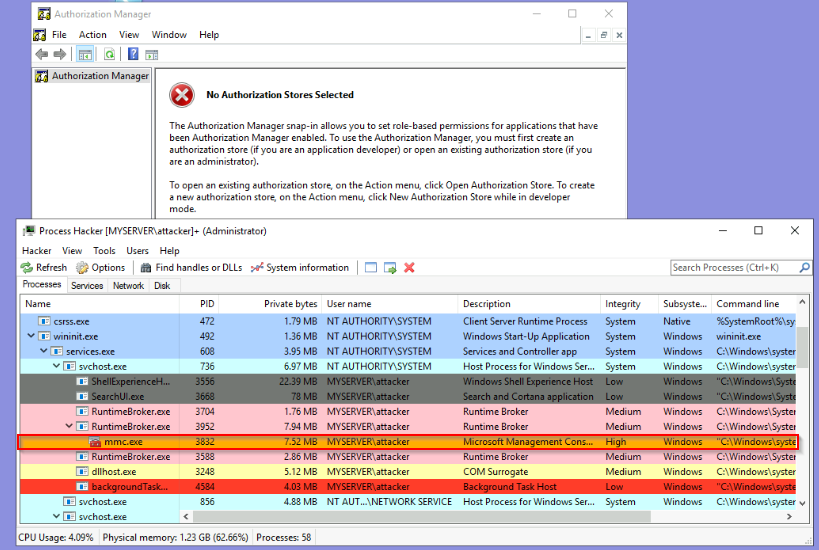
Task: Switch to the Network tab
Action: click(128, 286)
